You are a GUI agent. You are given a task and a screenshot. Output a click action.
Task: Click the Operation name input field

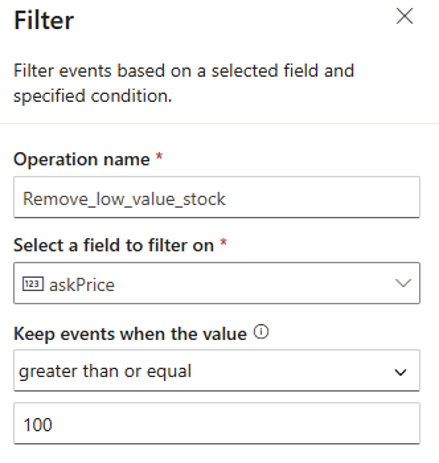217,197
